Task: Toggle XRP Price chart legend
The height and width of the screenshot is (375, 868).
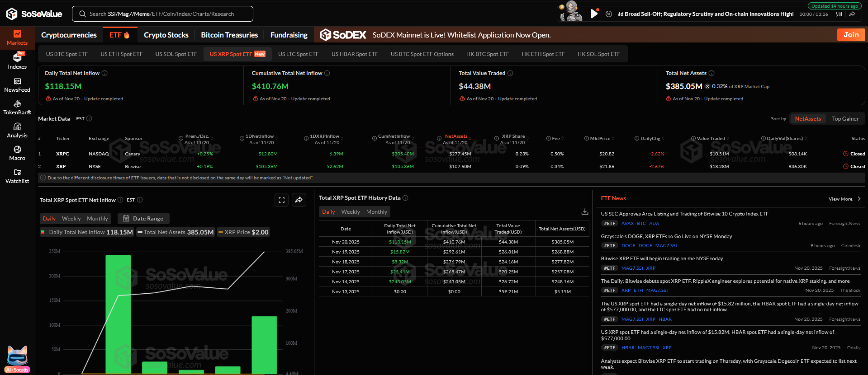Action: [x=243, y=232]
